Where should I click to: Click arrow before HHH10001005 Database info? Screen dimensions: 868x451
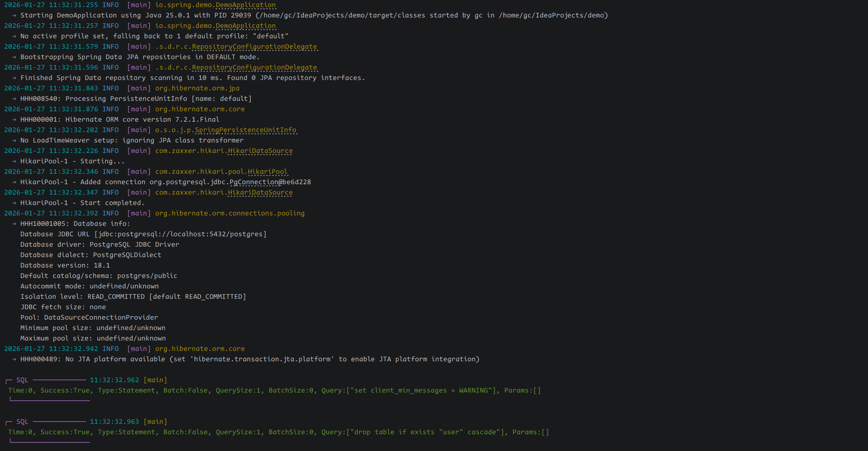point(14,224)
